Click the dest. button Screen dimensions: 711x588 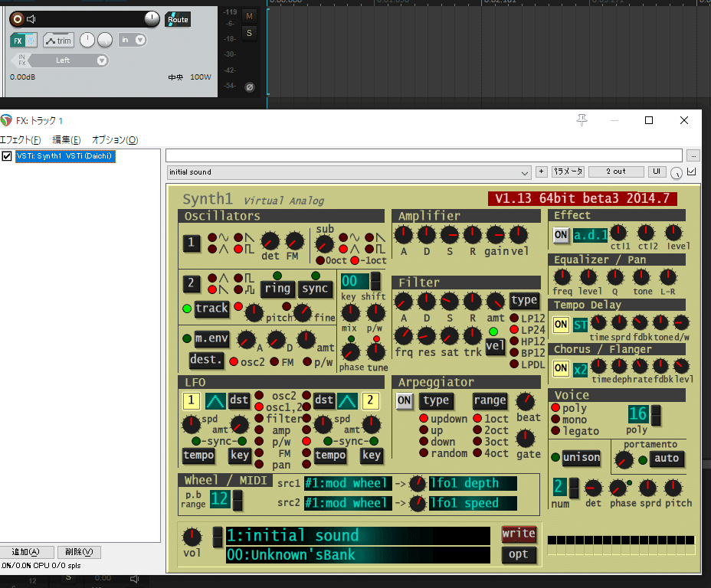206,360
